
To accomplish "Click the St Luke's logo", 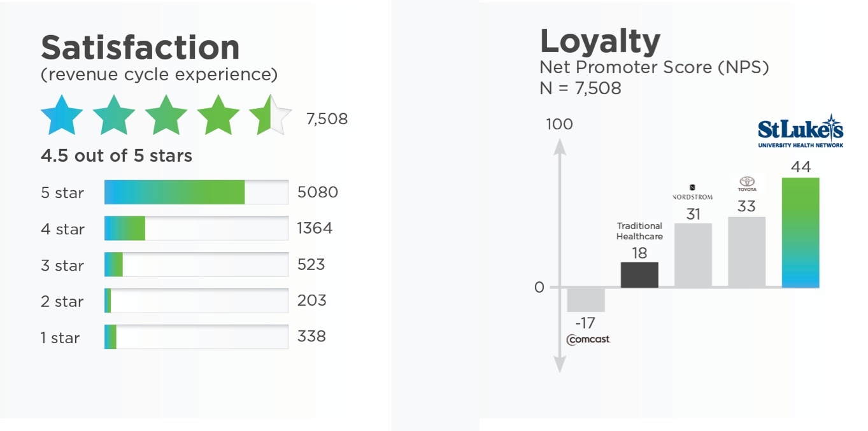I will 800,132.
